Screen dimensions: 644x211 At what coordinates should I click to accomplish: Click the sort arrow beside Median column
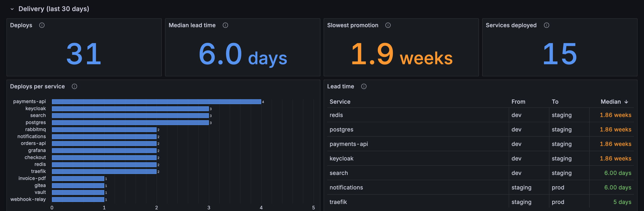point(626,102)
